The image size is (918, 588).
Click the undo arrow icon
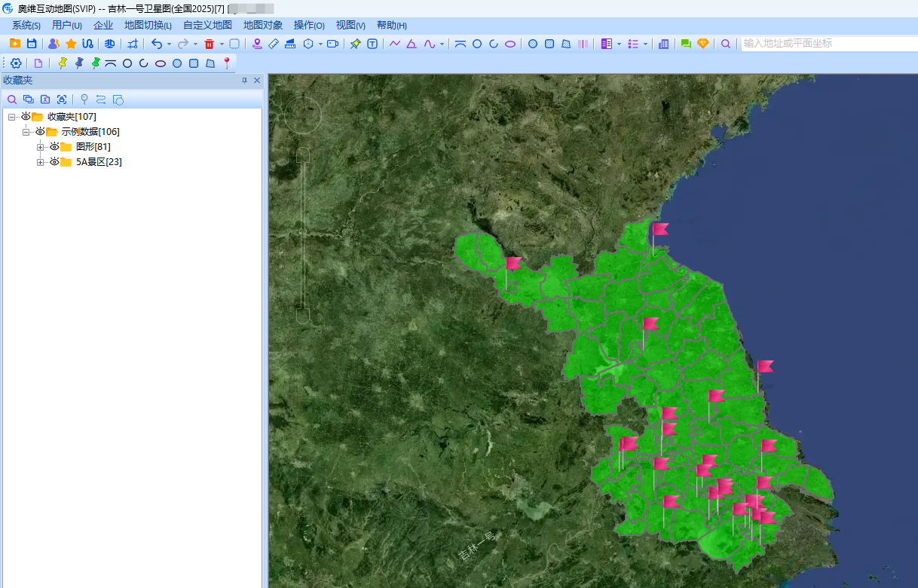point(157,44)
